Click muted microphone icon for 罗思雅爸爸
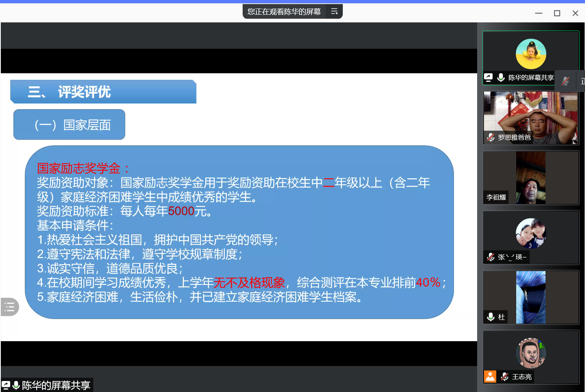 coord(491,138)
